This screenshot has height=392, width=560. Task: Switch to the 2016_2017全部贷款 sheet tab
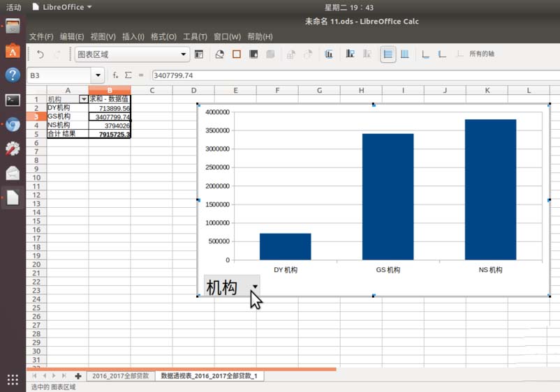[x=120, y=376]
